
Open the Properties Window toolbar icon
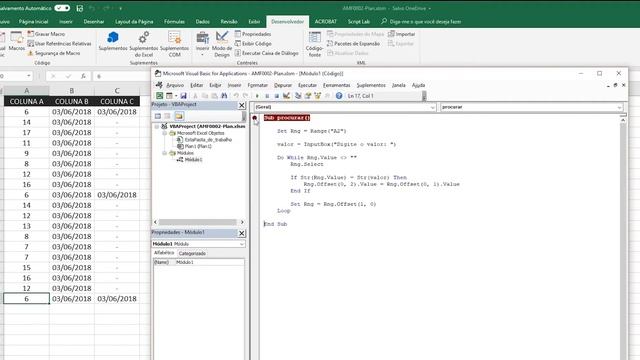[308, 96]
